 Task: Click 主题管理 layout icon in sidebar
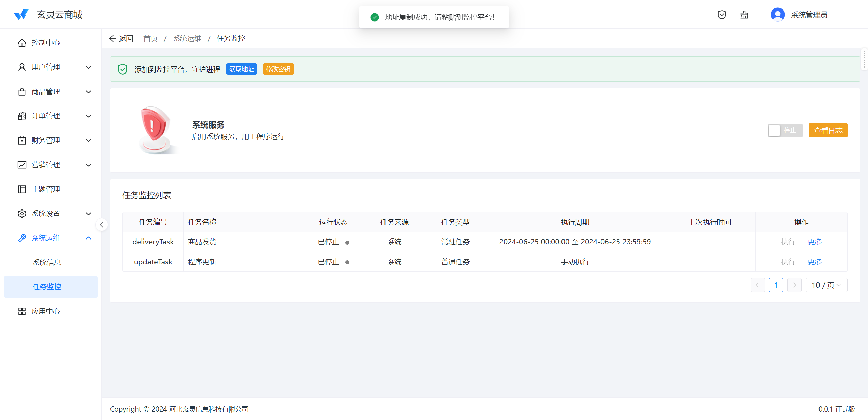[x=22, y=189]
